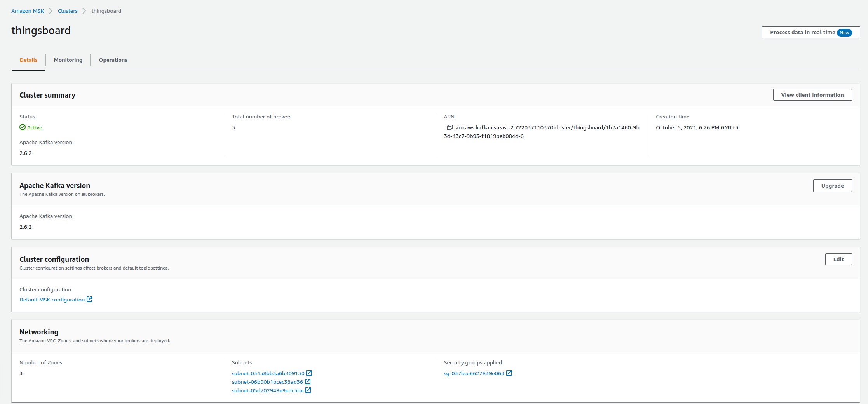
Task: Open security group sg-037bce6627839e063 link
Action: click(x=474, y=373)
